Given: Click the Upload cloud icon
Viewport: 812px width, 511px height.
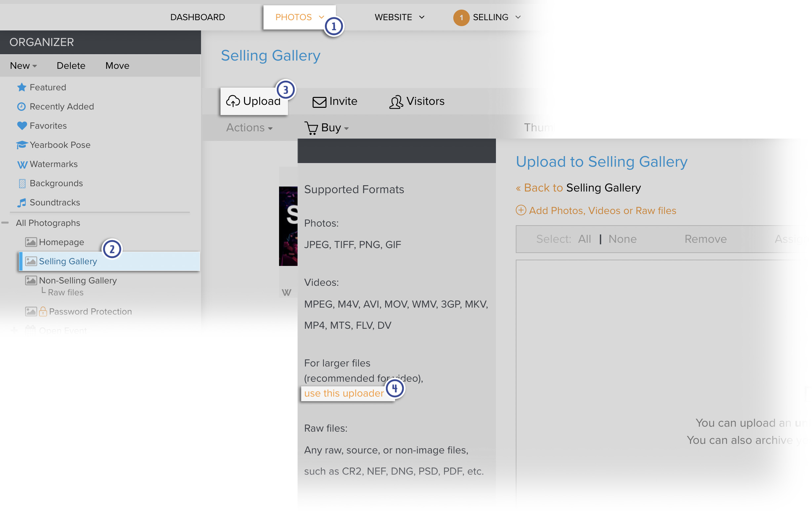Looking at the screenshot, I should tap(233, 101).
